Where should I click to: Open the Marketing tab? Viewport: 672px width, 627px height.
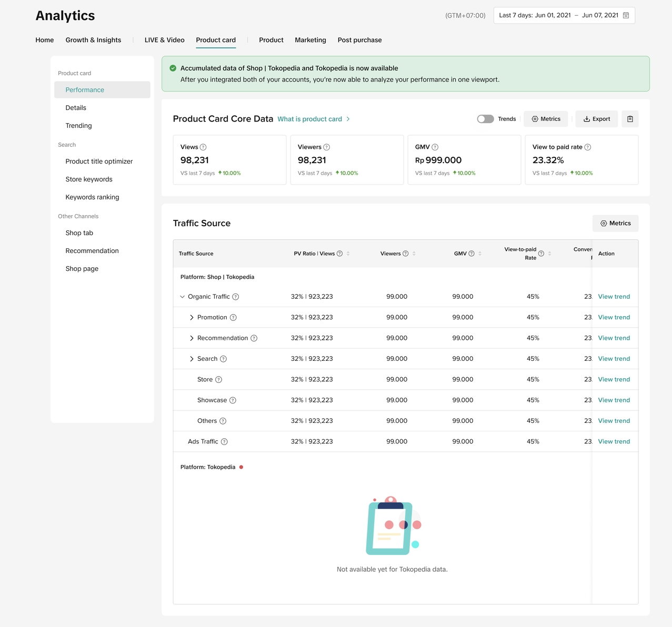pos(310,40)
